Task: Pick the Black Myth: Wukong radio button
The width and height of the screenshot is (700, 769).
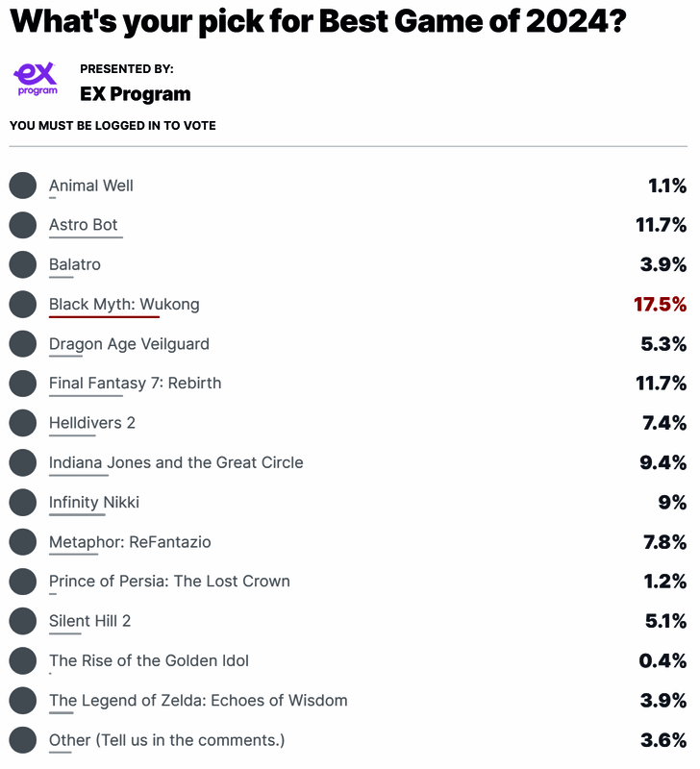Action: point(23,305)
